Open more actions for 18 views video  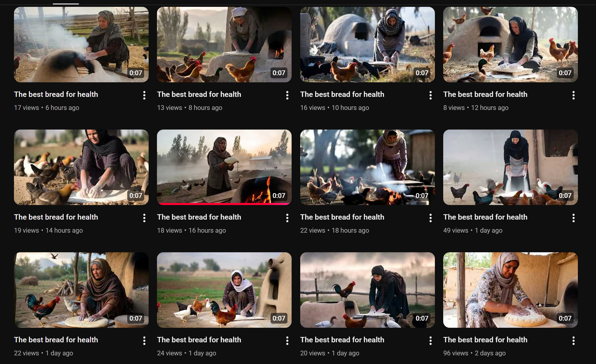(x=287, y=218)
